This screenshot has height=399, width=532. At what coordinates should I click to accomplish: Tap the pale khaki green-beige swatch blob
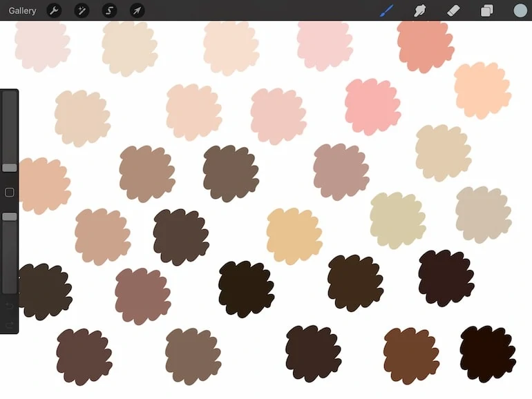point(398,220)
